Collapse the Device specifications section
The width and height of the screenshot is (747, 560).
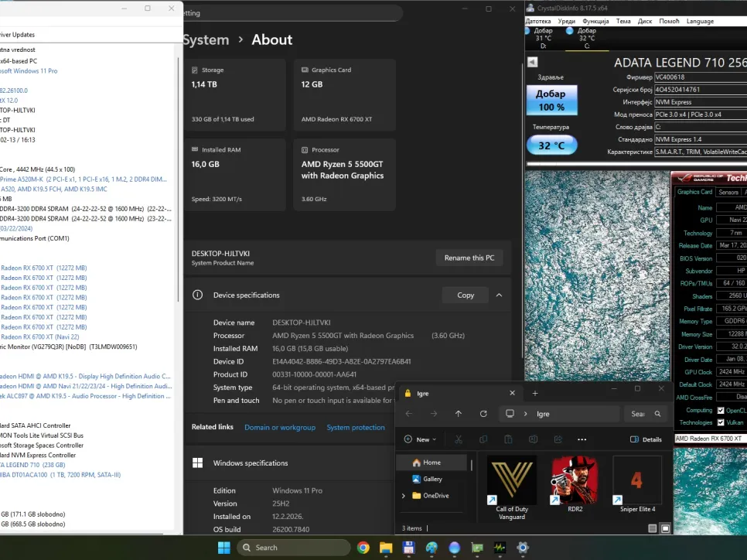click(x=499, y=295)
